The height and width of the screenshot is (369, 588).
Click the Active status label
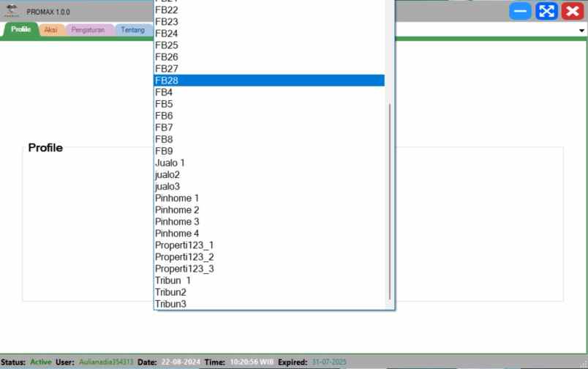[x=41, y=362]
